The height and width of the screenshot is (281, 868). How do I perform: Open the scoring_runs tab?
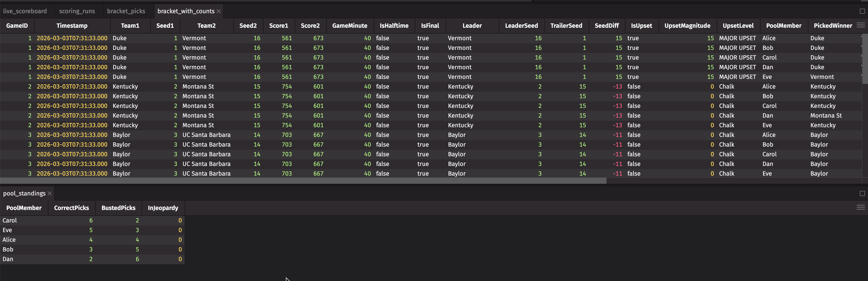(x=77, y=11)
